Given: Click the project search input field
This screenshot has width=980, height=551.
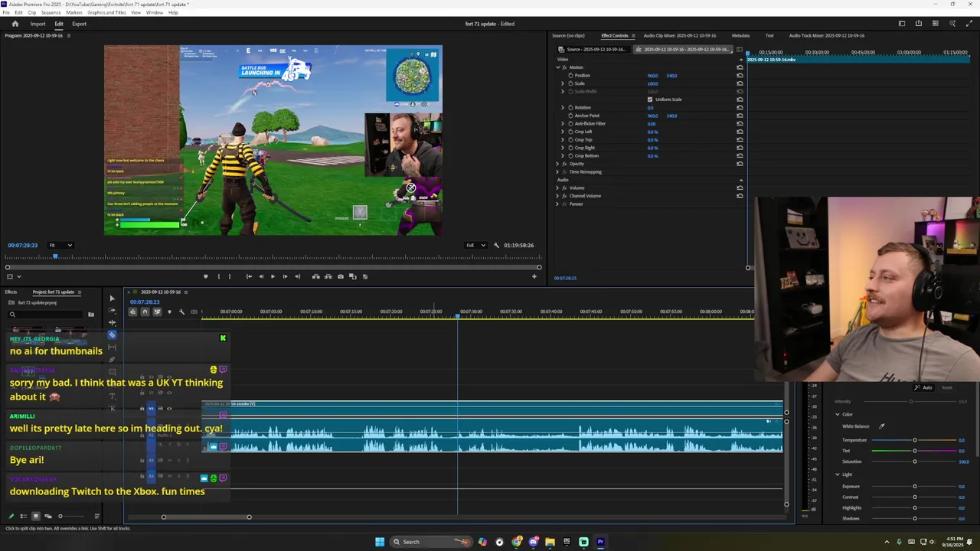Looking at the screenshot, I should tap(46, 315).
